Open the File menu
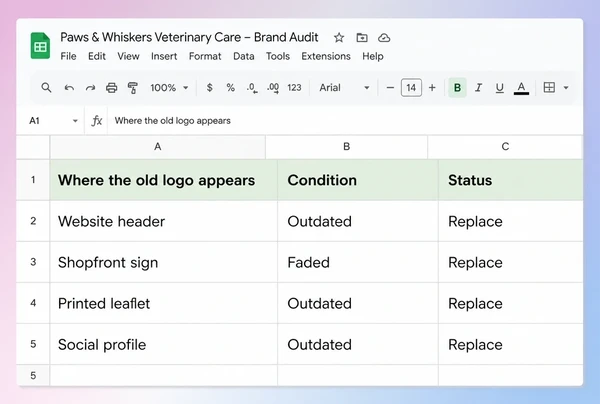This screenshot has height=404, width=600. point(68,56)
